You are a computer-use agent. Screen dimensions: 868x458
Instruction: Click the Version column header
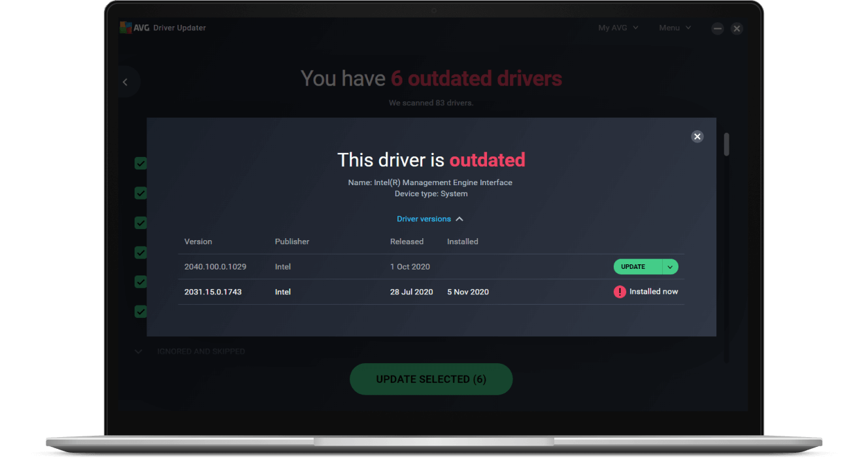(x=198, y=241)
